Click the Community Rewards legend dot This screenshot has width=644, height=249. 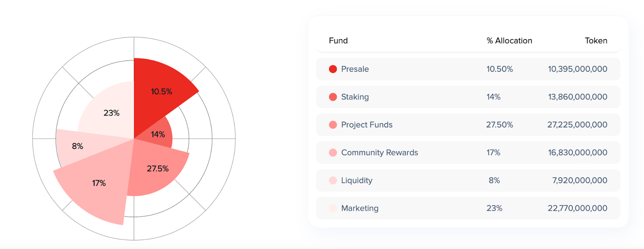click(x=333, y=152)
